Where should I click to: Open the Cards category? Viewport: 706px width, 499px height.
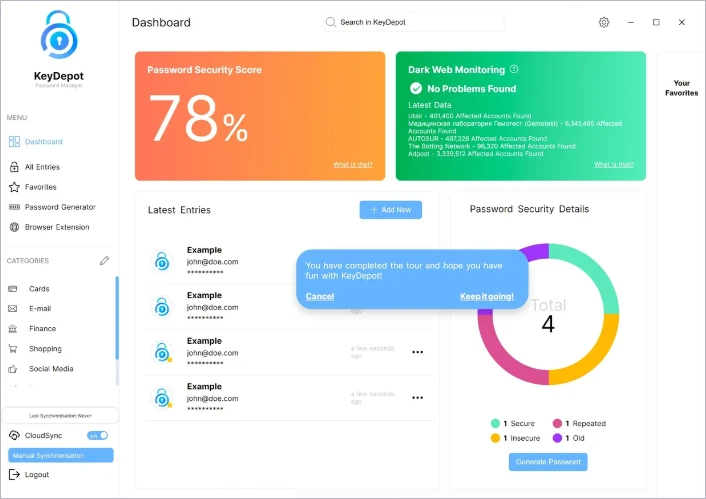39,288
